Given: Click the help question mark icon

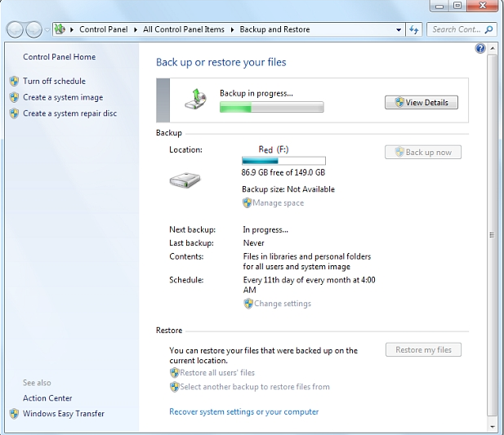Looking at the screenshot, I should click(480, 49).
